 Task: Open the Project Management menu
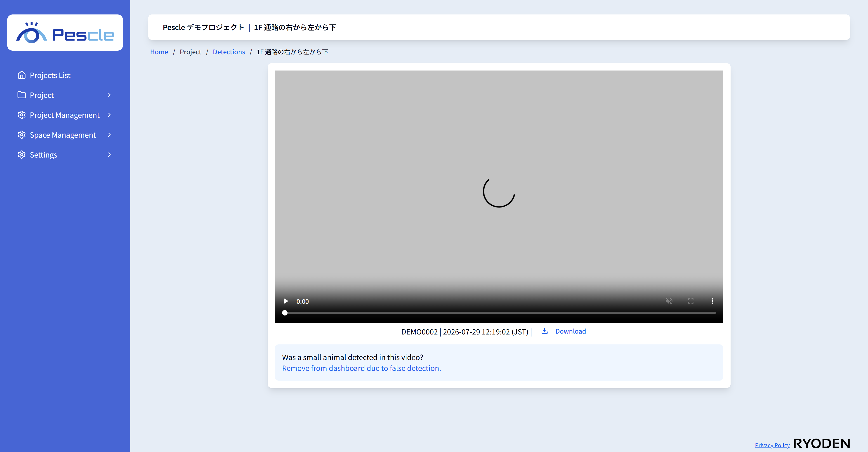click(65, 115)
